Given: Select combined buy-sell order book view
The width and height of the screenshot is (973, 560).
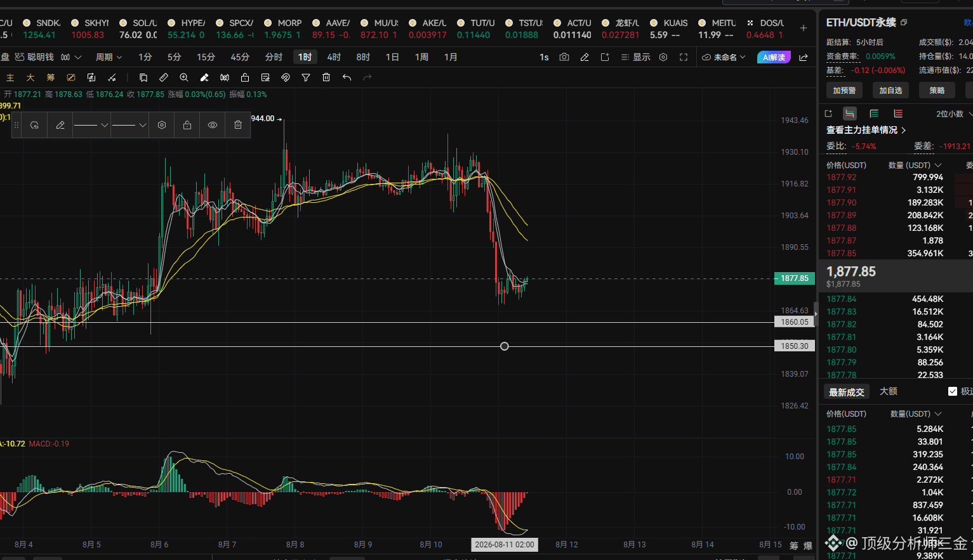Looking at the screenshot, I should 850,114.
